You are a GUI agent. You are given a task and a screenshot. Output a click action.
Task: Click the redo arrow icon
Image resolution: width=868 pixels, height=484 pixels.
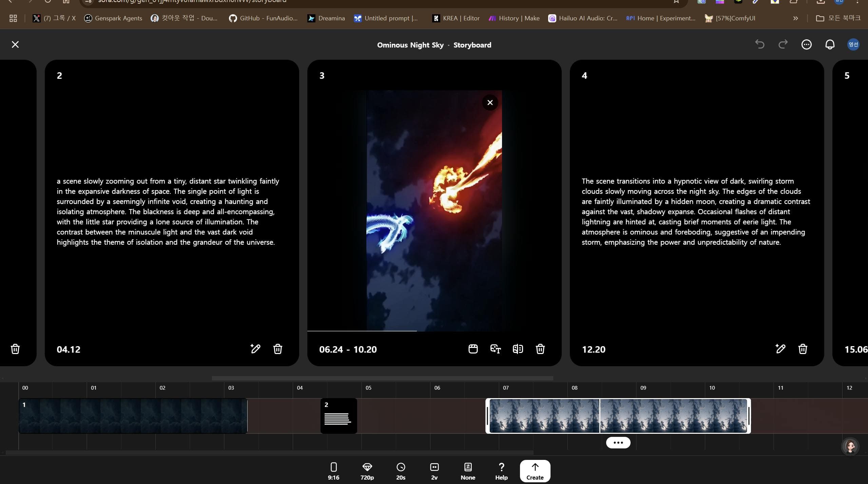click(x=783, y=44)
